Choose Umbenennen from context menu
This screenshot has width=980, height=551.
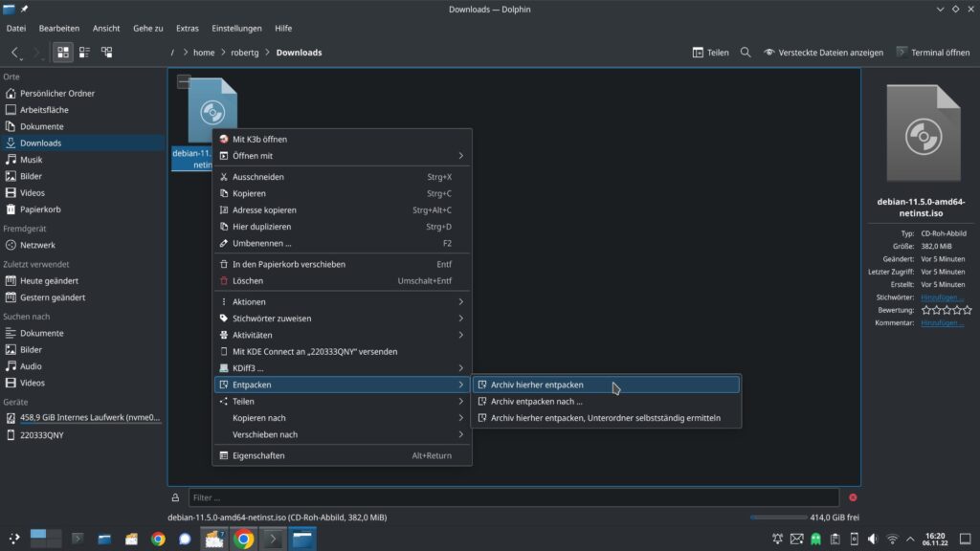tap(342, 243)
